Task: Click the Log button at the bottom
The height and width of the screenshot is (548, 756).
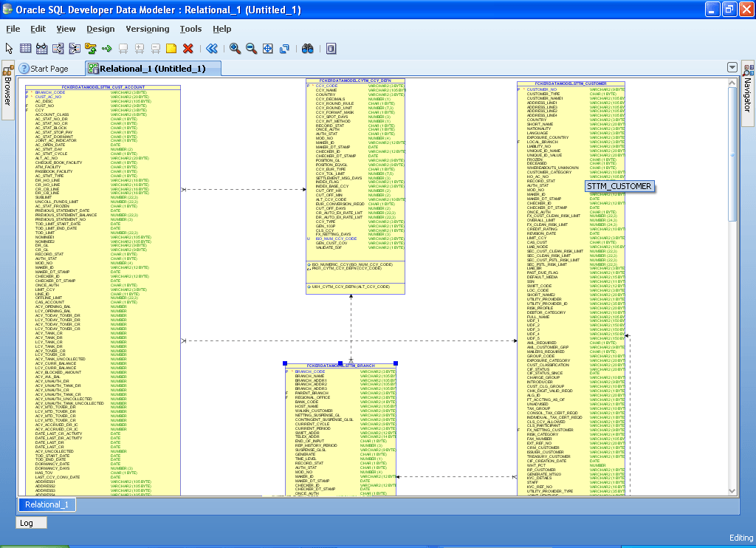Action: coord(30,522)
